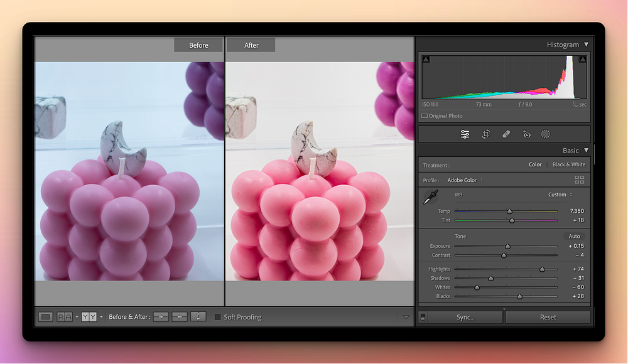The height and width of the screenshot is (364, 628).
Task: Click the Before photo preview
Action: coord(129,171)
